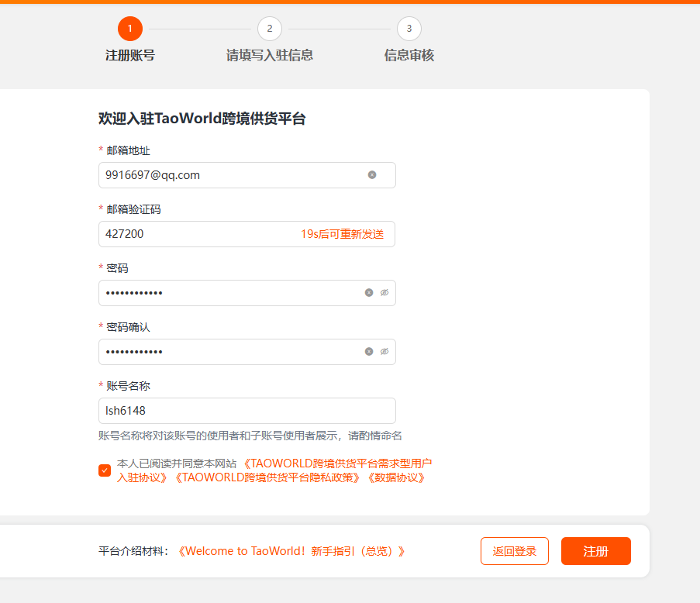Clear the 密码确认 confirm password field
Image resolution: width=700 pixels, height=603 pixels.
[x=369, y=352]
